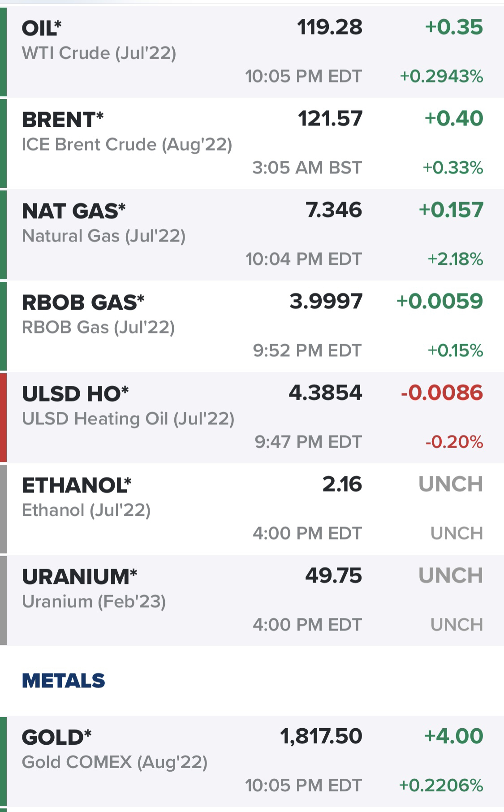This screenshot has width=504, height=812.
Task: Click the Uranium (Feb'23) contract subtitle
Action: 94,601
